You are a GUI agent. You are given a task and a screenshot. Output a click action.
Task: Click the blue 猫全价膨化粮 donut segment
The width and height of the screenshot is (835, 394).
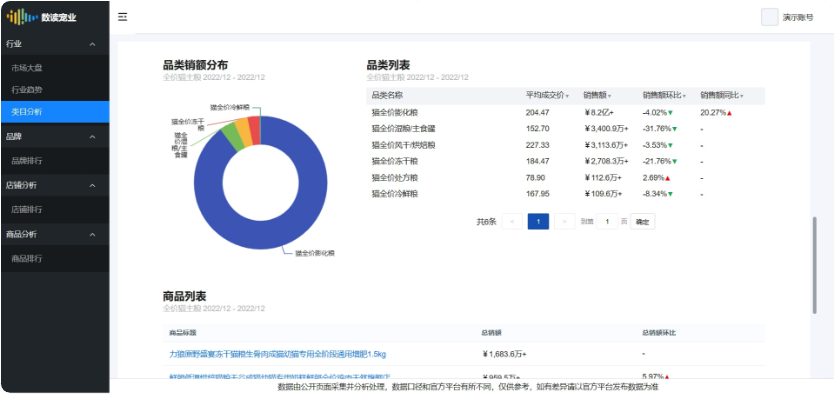pos(260,234)
